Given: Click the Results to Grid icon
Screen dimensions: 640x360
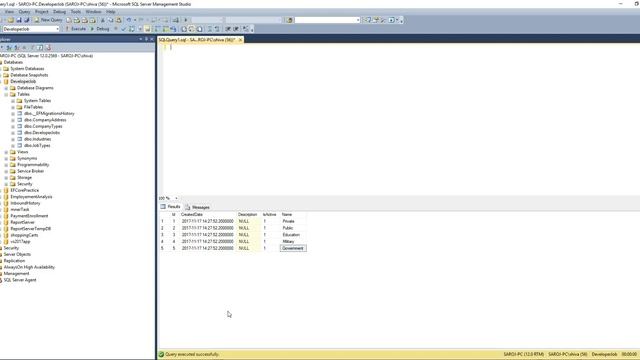Looking at the screenshot, I should click(x=191, y=29).
